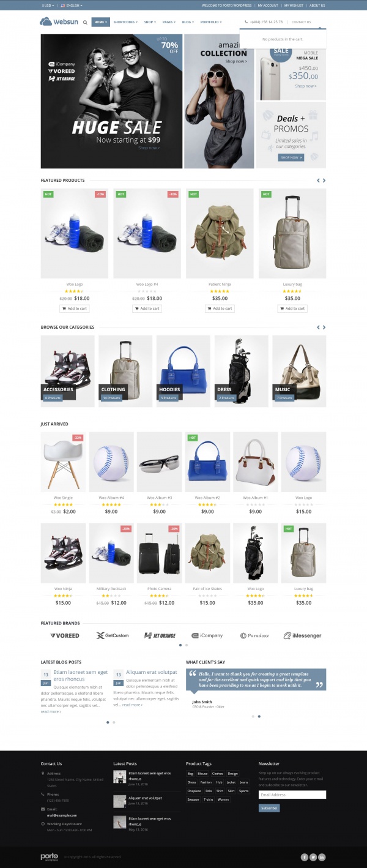Click the Websun cloud logo
The width and height of the screenshot is (367, 868).
point(60,21)
